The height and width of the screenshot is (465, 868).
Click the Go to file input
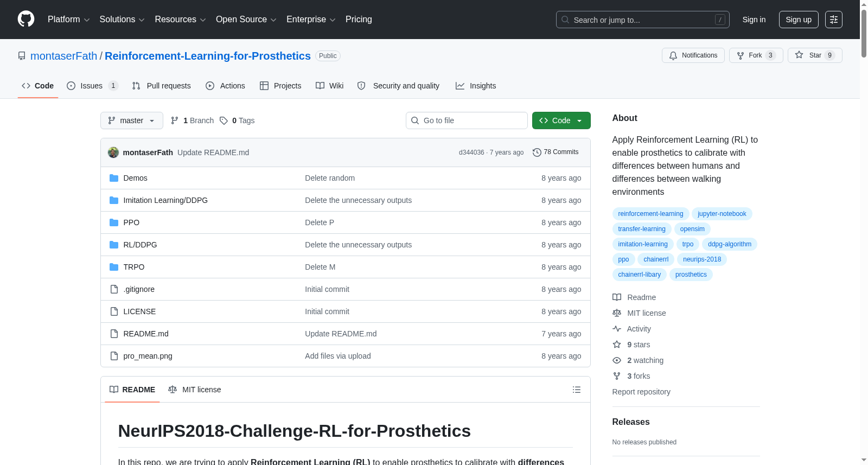tap(467, 120)
